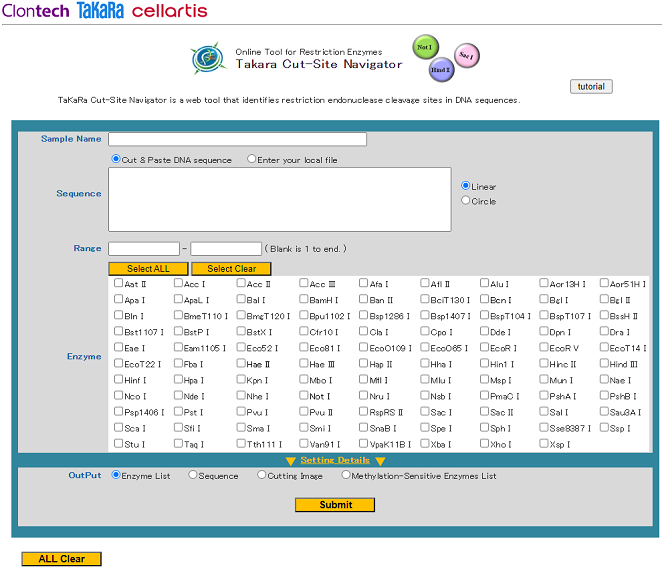Check the Xho I enzyme
This screenshot has height=569, width=662.
tap(484, 443)
